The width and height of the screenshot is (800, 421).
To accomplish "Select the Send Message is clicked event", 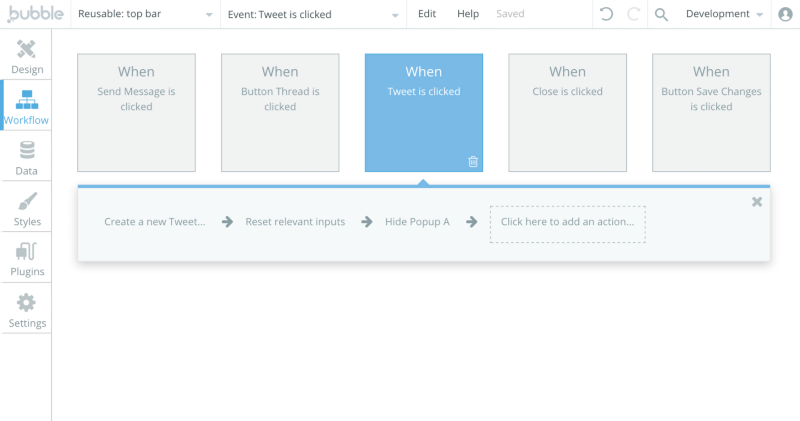I will click(136, 112).
